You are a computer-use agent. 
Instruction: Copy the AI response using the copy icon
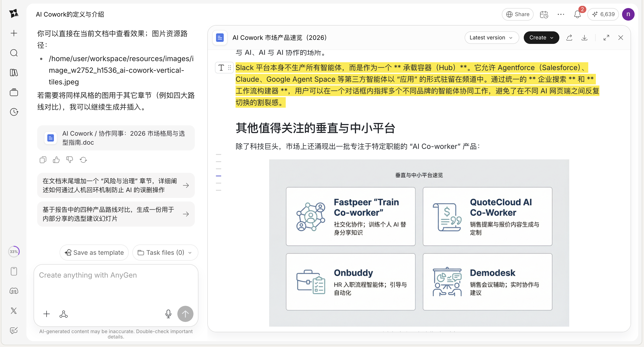pyautogui.click(x=43, y=159)
